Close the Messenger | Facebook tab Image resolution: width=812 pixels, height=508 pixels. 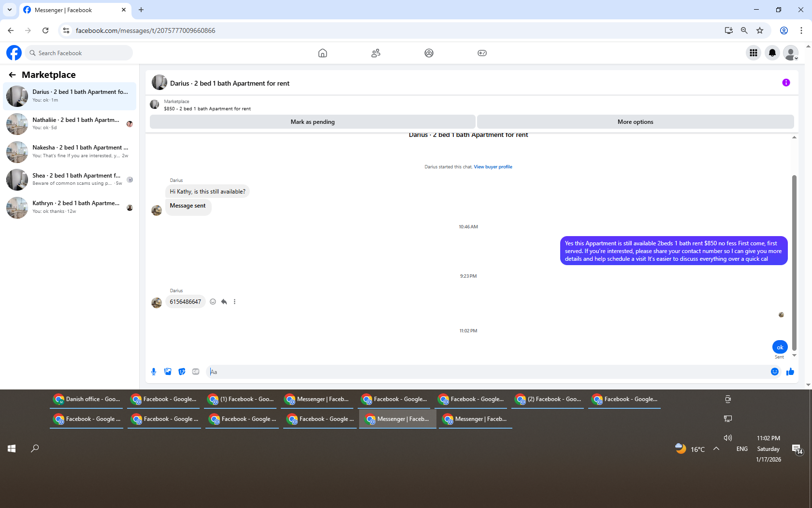point(124,10)
